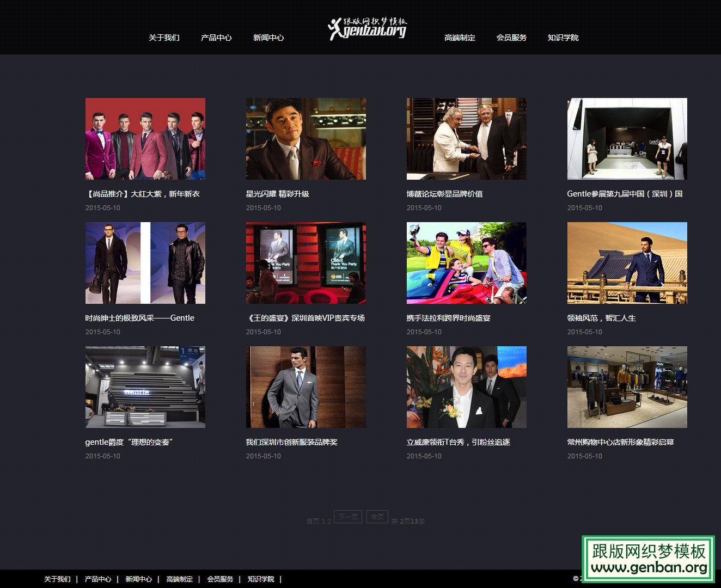Open the 产品中心 menu in top navigation

pyautogui.click(x=216, y=38)
